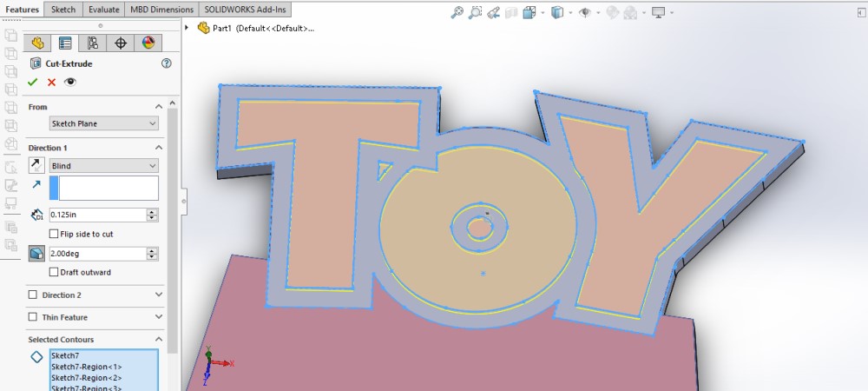
Task: Check the Direction 2 checkbox
Action: click(x=33, y=295)
